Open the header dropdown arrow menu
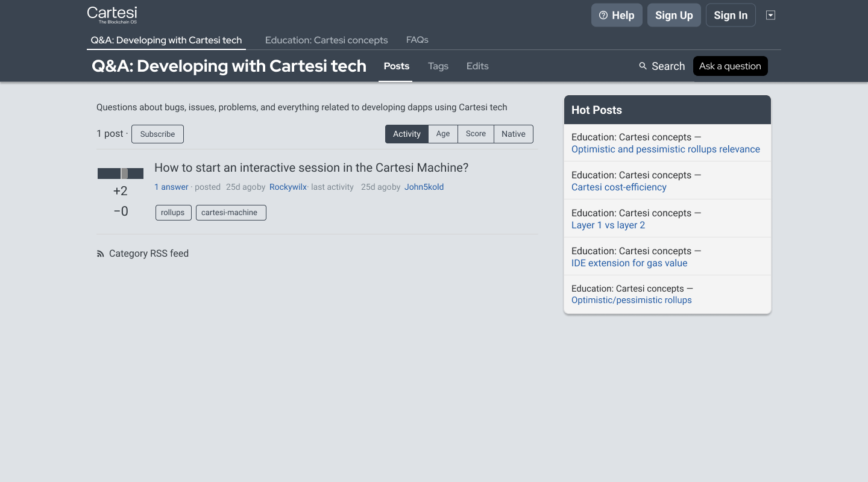 pos(770,15)
